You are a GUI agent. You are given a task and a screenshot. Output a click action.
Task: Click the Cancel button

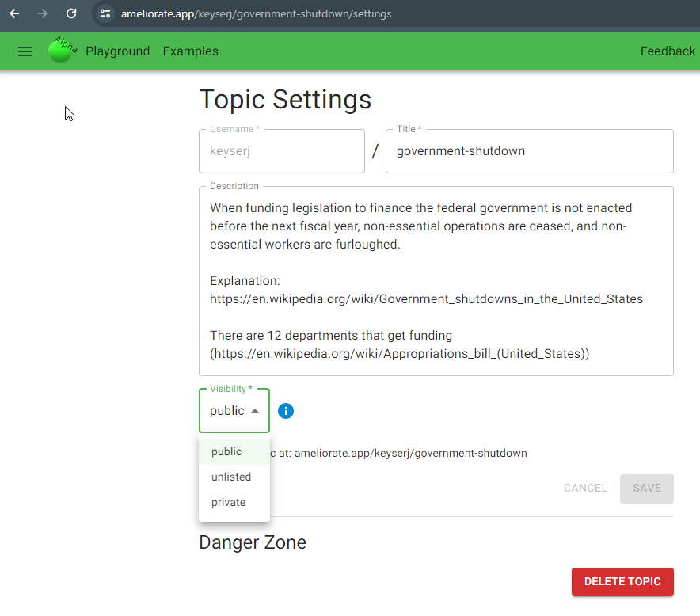pos(585,489)
